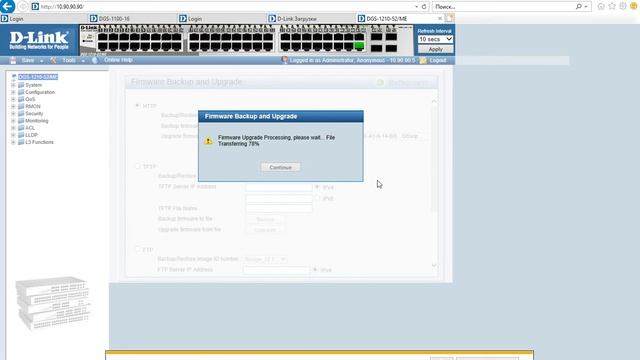
Task: Click the TFTP Server IP Address field
Action: (279, 187)
